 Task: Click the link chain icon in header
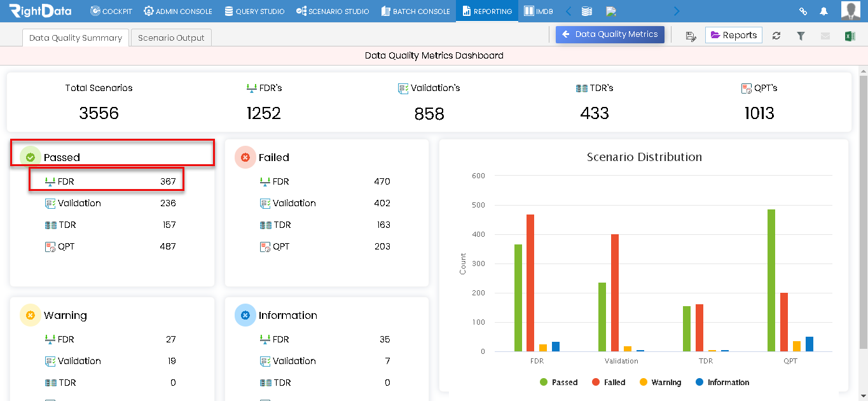coord(803,11)
